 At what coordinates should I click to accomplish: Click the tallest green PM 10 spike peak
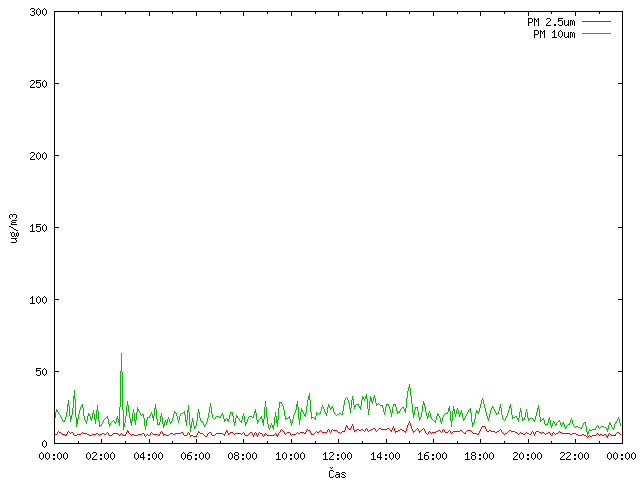pyautogui.click(x=121, y=354)
